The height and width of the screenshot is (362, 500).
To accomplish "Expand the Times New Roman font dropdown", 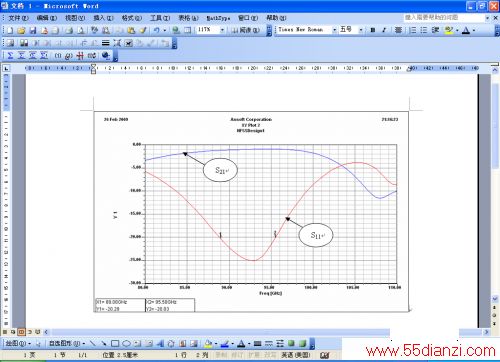I will tap(334, 30).
